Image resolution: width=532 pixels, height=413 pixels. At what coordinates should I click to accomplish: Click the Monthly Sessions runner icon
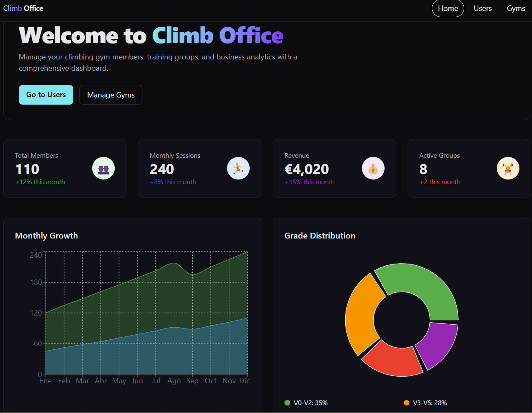click(x=238, y=168)
